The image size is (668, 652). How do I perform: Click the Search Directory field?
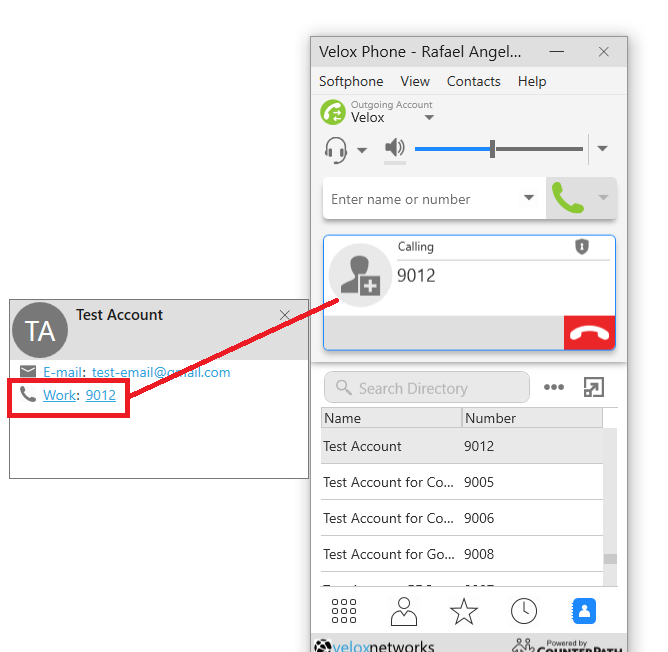pos(426,387)
